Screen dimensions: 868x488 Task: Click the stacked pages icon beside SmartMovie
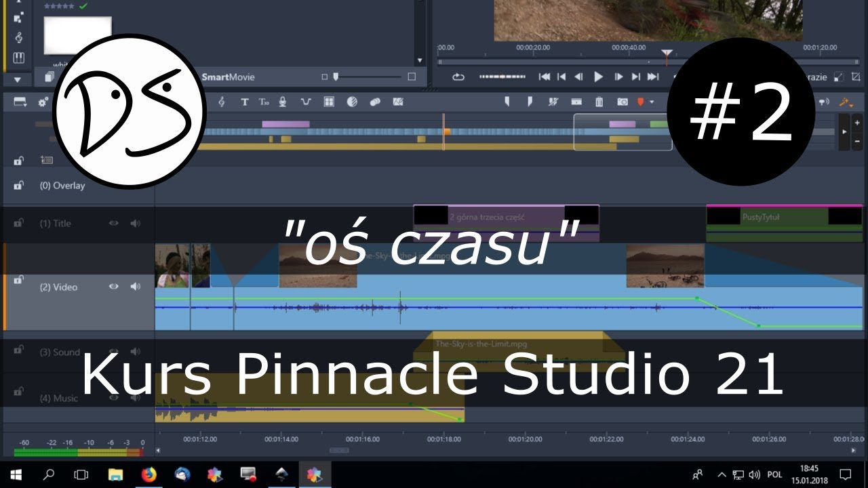50,77
